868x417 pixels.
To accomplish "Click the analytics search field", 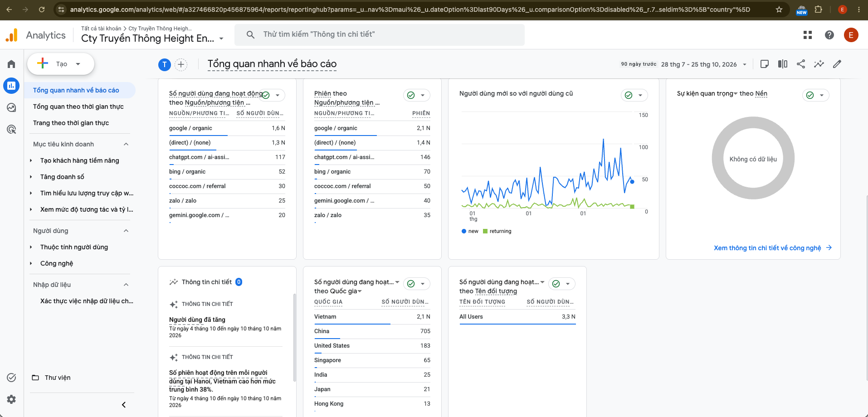I will click(x=380, y=34).
